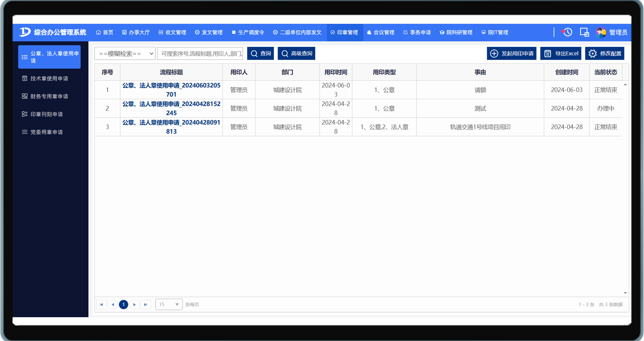Go to previous page arrow
Screen dimensions: 644x341
113,304
